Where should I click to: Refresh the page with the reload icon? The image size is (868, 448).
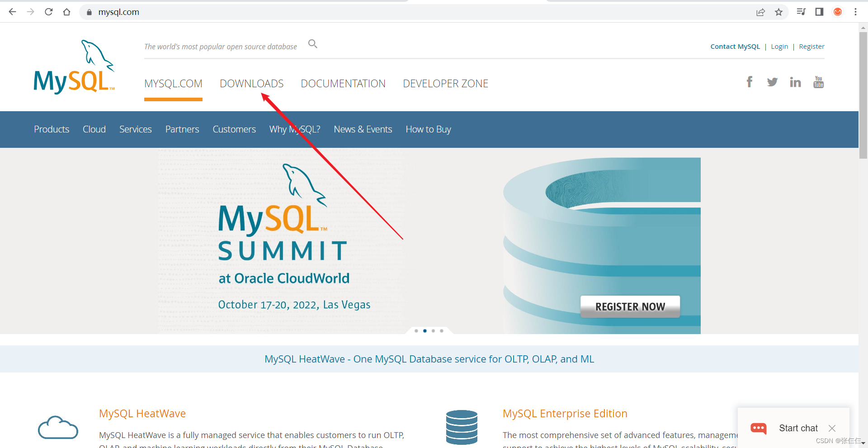48,12
